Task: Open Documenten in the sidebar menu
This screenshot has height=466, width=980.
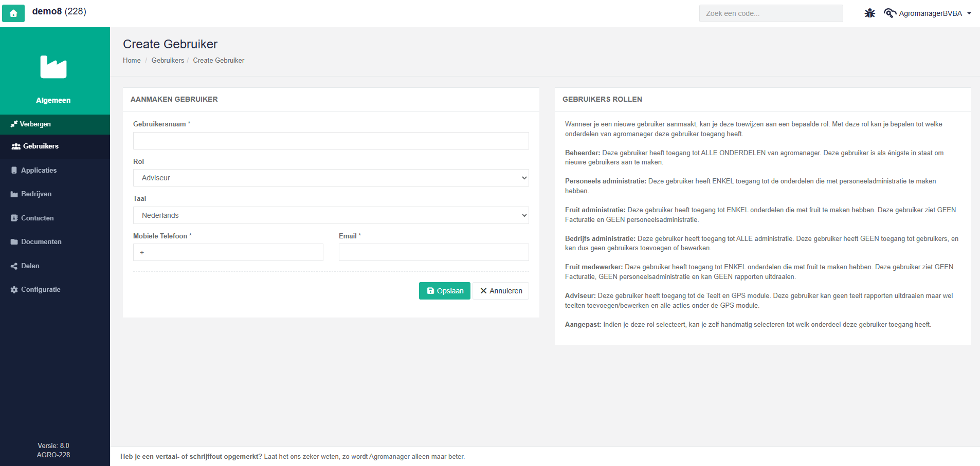Action: click(55, 242)
